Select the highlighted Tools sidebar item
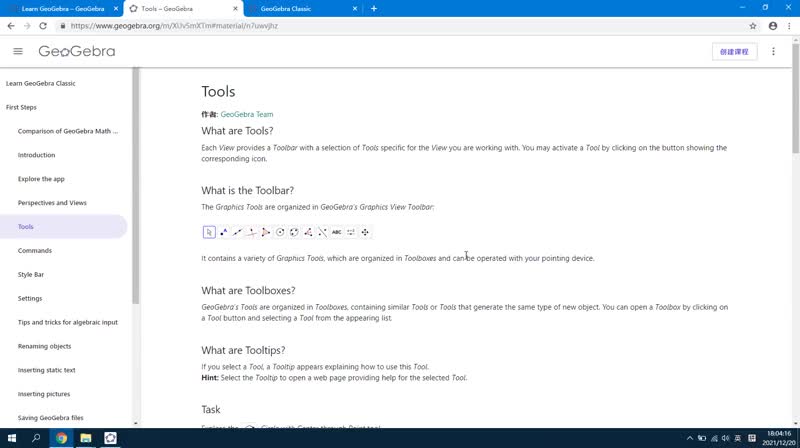The height and width of the screenshot is (448, 800). [x=63, y=227]
